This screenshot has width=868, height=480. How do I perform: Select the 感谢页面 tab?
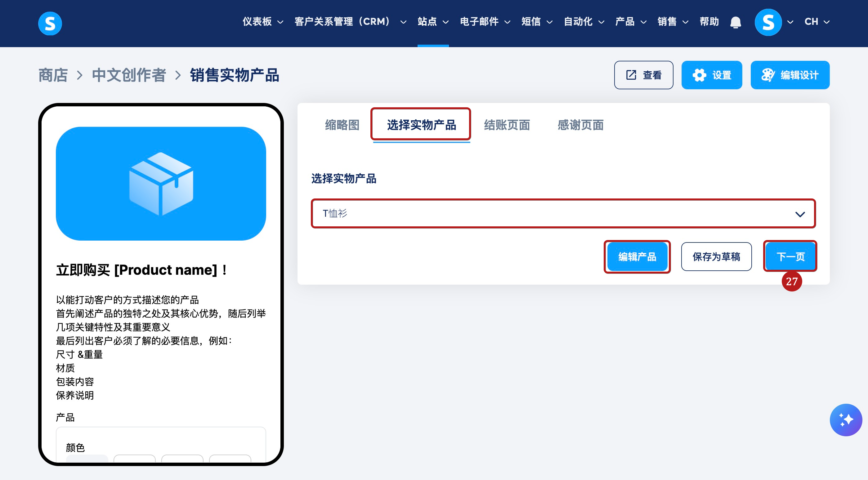pyautogui.click(x=580, y=125)
